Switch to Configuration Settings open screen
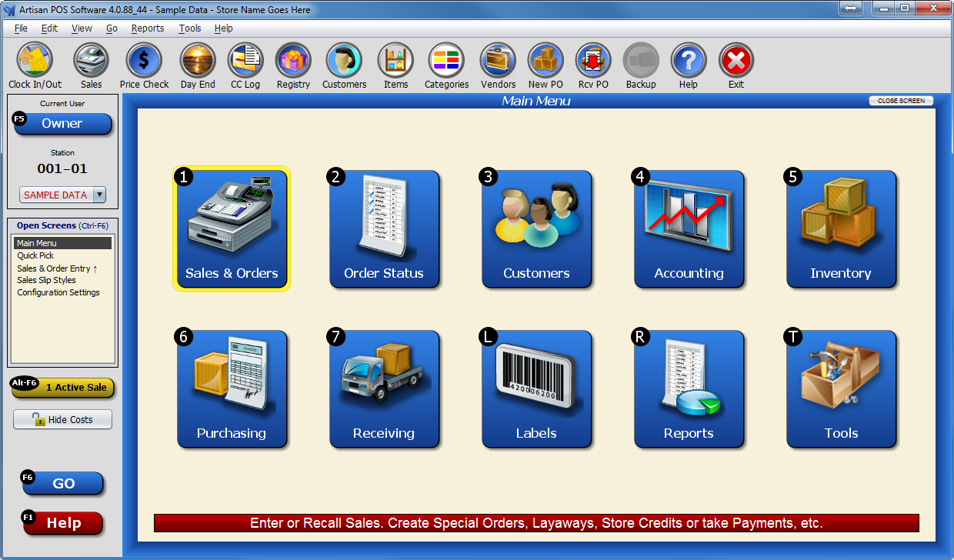This screenshot has width=954, height=560. pyautogui.click(x=58, y=292)
